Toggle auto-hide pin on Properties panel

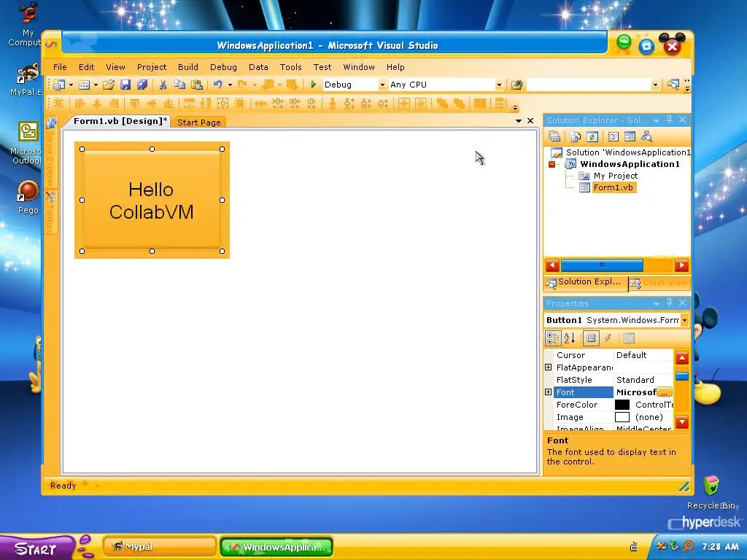[x=670, y=303]
